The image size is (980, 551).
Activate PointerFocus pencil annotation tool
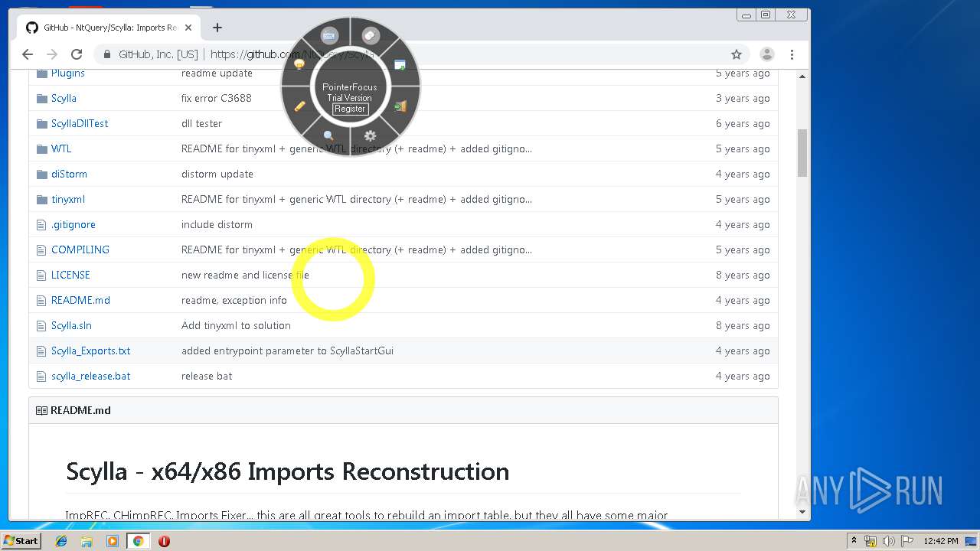300,106
